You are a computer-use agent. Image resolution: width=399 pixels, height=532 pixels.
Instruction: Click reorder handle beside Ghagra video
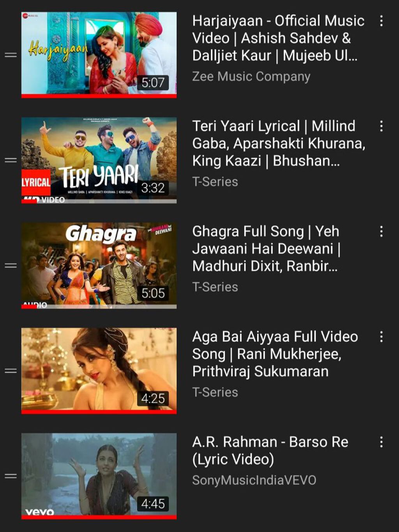pyautogui.click(x=11, y=265)
